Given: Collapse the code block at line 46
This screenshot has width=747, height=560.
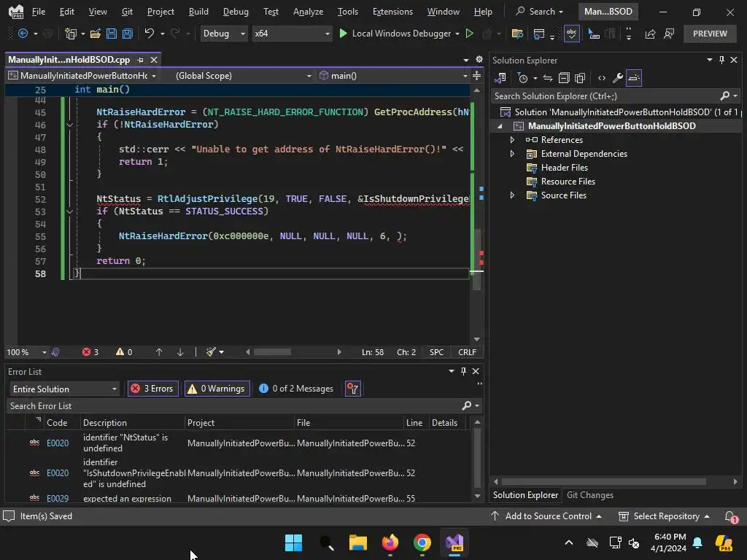Looking at the screenshot, I should click(x=69, y=125).
